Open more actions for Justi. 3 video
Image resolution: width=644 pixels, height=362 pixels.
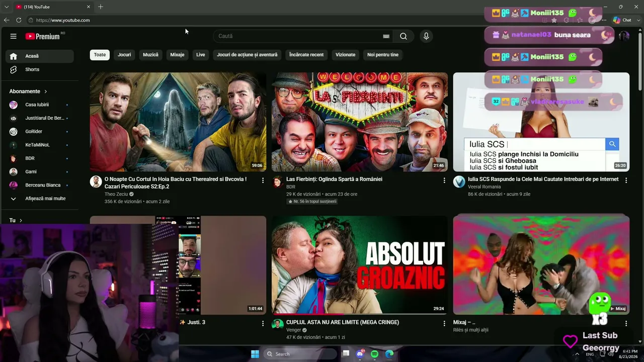(x=263, y=323)
